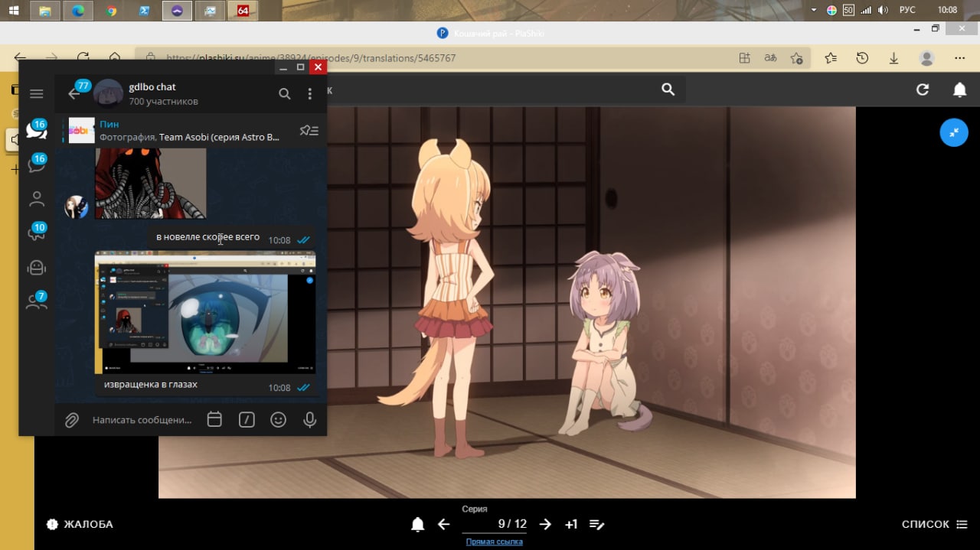
Task: Open browser home page button
Action: click(x=115, y=58)
